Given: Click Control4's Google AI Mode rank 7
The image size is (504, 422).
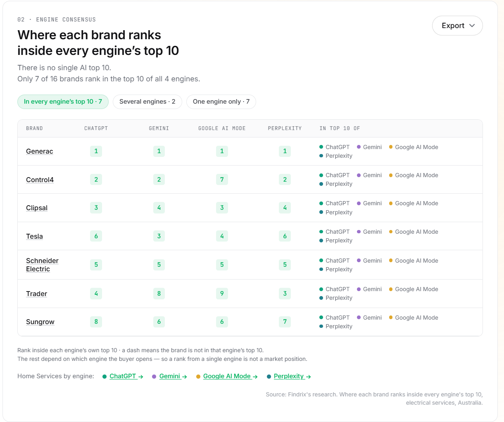Looking at the screenshot, I should click(222, 180).
